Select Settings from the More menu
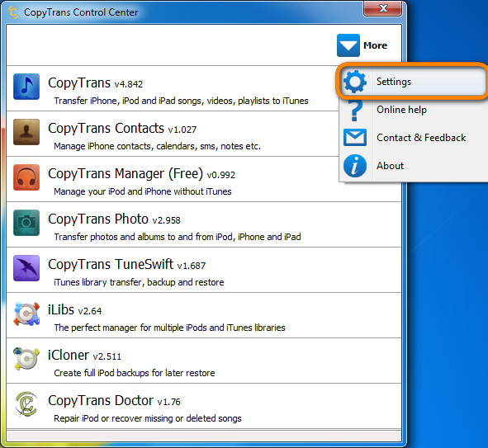Image resolution: width=488 pixels, height=448 pixels. pyautogui.click(x=413, y=82)
